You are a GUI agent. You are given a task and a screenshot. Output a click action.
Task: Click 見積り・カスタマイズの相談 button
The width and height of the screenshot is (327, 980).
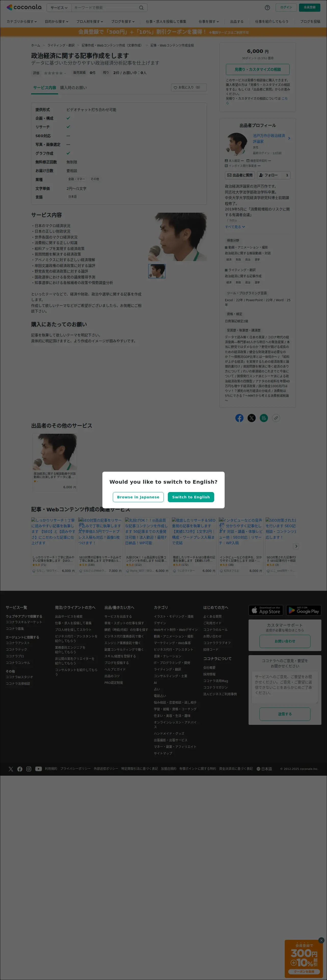(258, 69)
